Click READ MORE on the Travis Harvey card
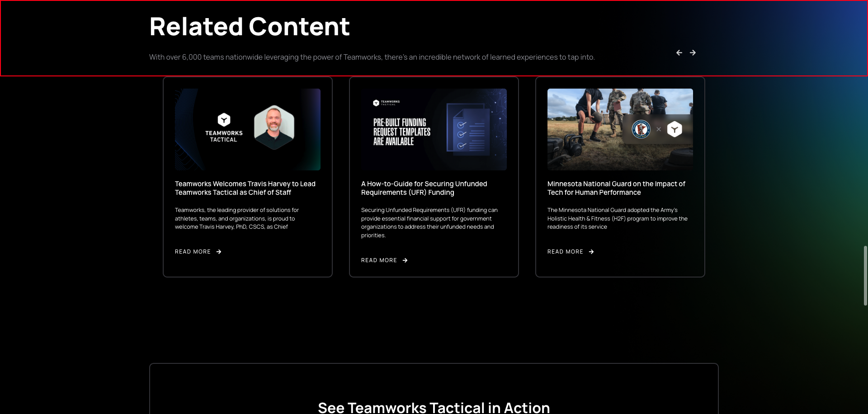 click(x=193, y=252)
